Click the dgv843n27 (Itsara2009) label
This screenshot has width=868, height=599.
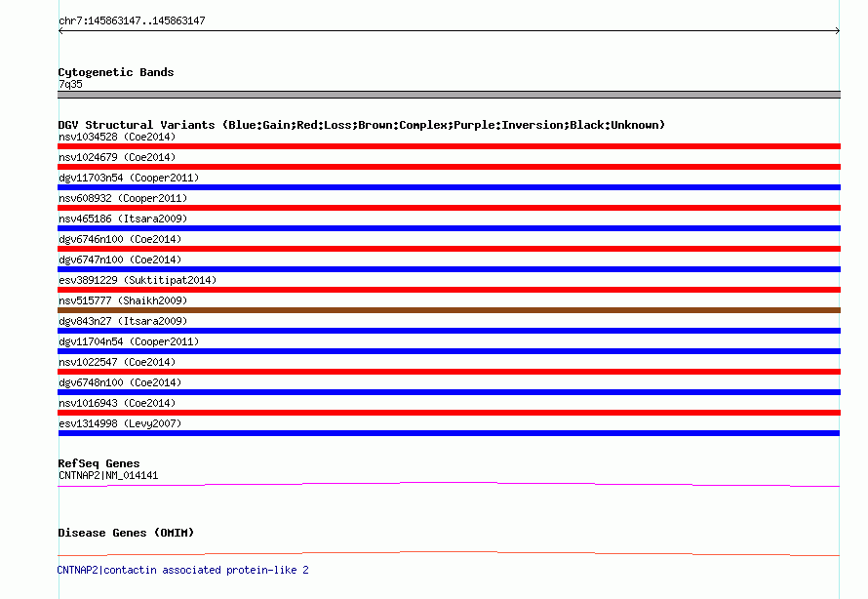(123, 321)
